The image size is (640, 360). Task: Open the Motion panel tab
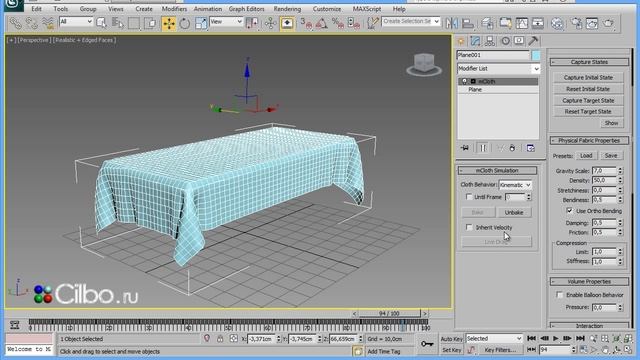(505, 41)
